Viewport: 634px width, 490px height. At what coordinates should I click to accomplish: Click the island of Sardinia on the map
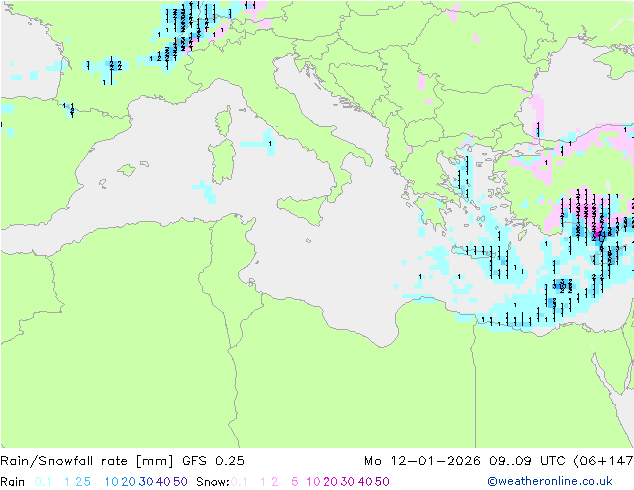(222, 162)
